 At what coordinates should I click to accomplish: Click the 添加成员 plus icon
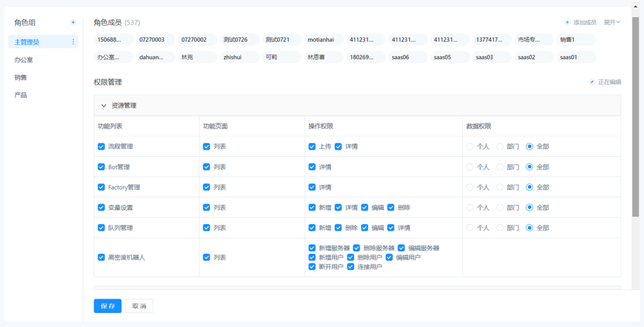click(x=567, y=23)
